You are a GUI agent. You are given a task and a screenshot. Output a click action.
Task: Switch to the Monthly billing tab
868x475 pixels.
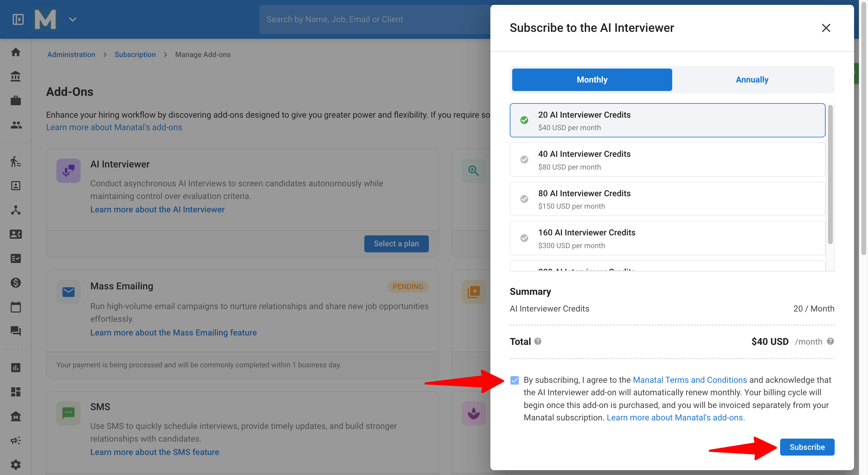(x=592, y=79)
